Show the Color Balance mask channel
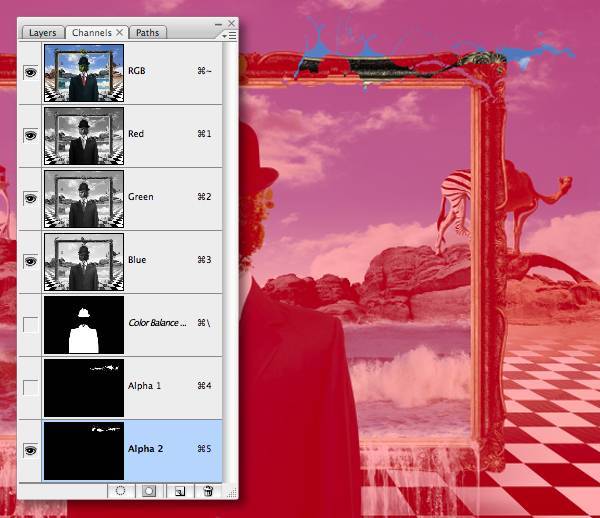The image size is (600, 518). (x=31, y=324)
